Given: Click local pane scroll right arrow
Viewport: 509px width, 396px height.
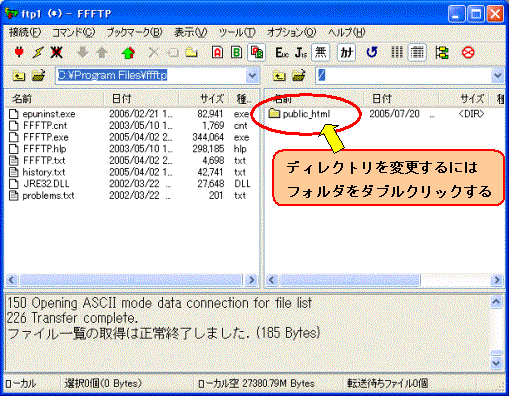Looking at the screenshot, I should [x=252, y=280].
